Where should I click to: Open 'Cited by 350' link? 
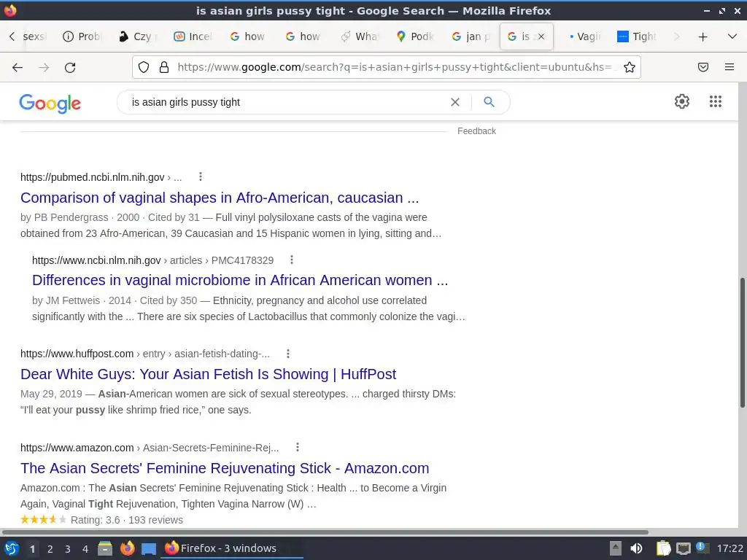169,300
